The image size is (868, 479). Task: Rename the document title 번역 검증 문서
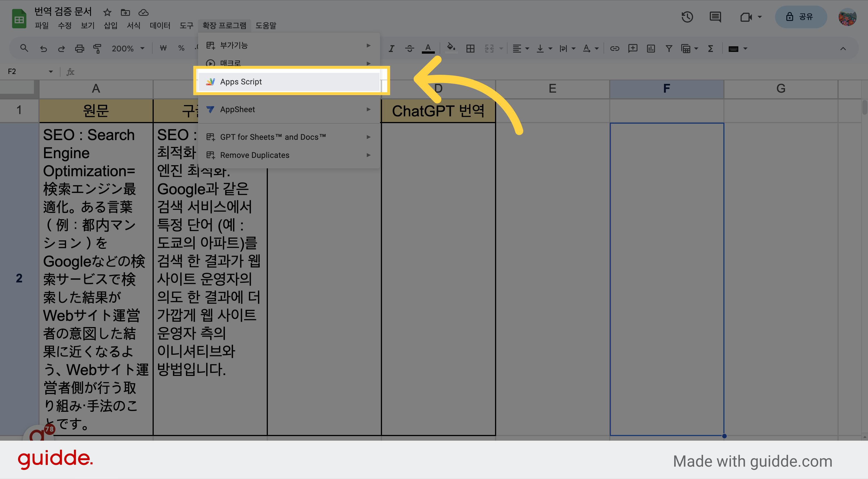coord(63,12)
